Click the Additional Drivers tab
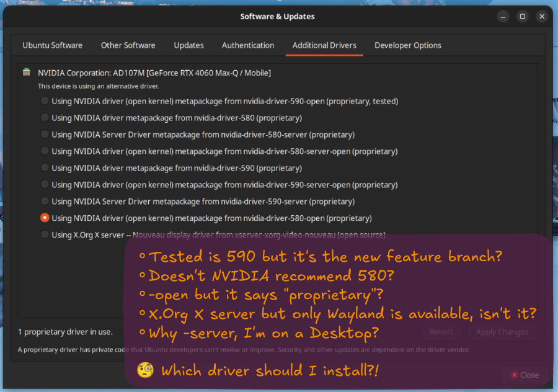 click(324, 45)
